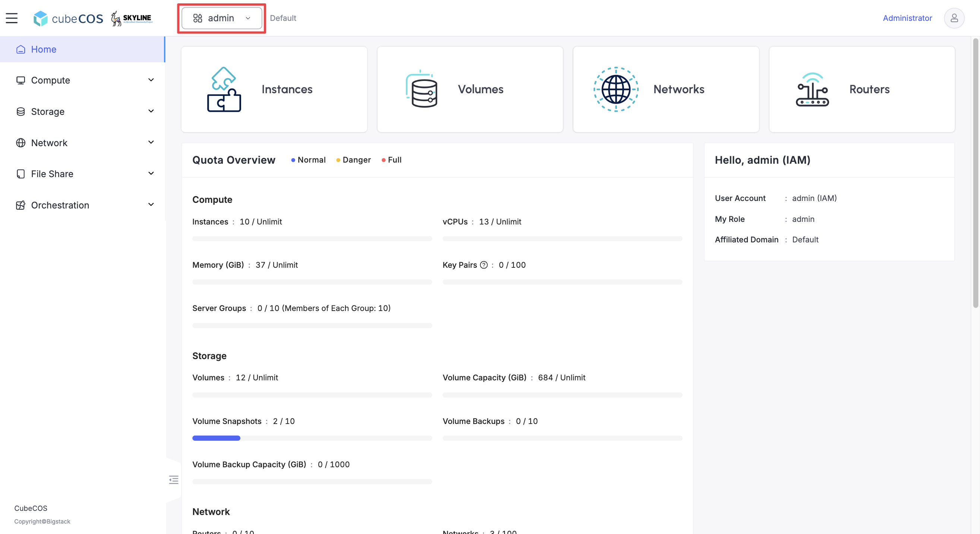This screenshot has height=534, width=980.
Task: Open the hamburger menu icon
Action: click(x=12, y=18)
